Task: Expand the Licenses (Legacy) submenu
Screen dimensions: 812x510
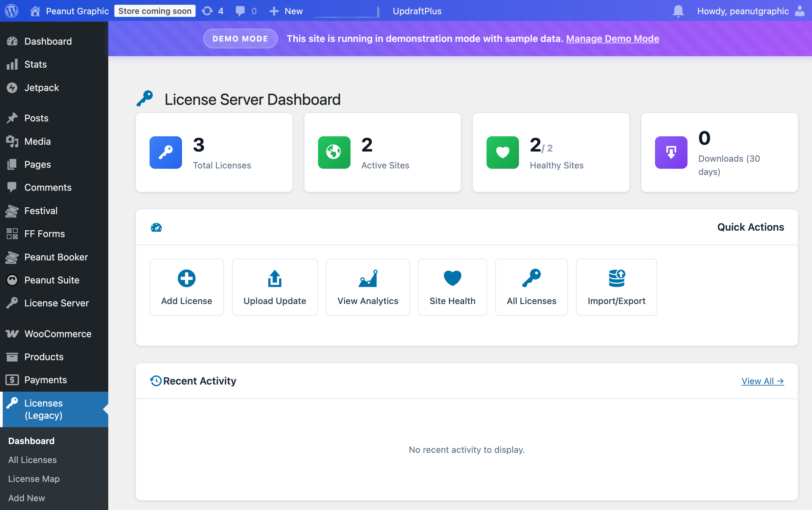Action: [43, 409]
